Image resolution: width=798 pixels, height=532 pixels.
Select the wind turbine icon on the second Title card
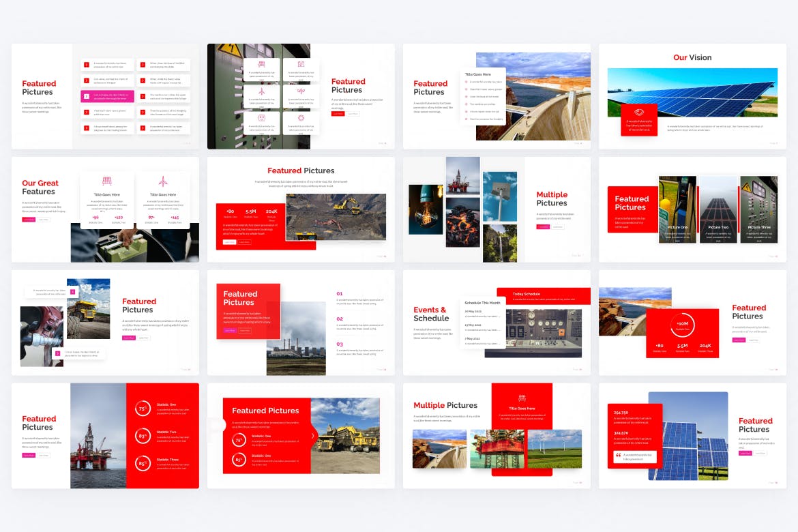(162, 181)
